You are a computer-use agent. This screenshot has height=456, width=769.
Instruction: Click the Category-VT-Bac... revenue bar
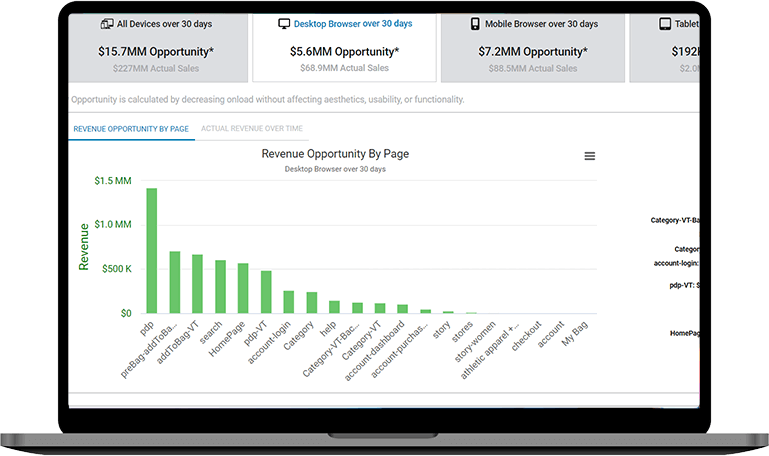357,308
